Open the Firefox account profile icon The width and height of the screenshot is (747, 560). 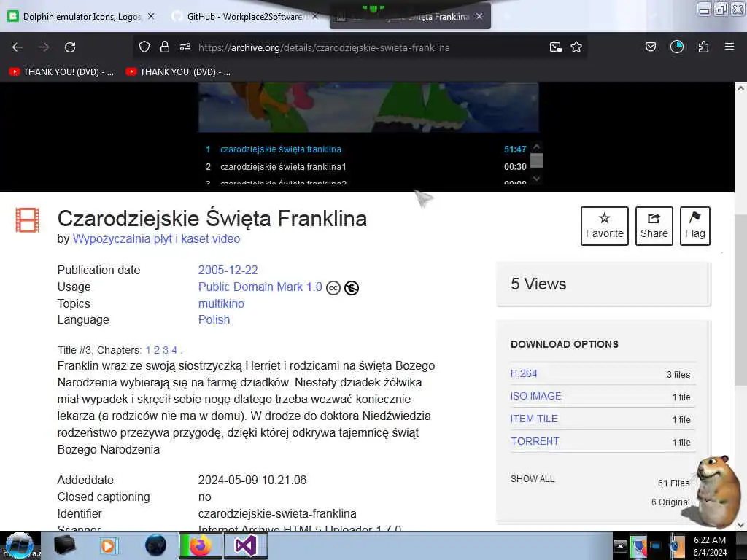(x=677, y=47)
